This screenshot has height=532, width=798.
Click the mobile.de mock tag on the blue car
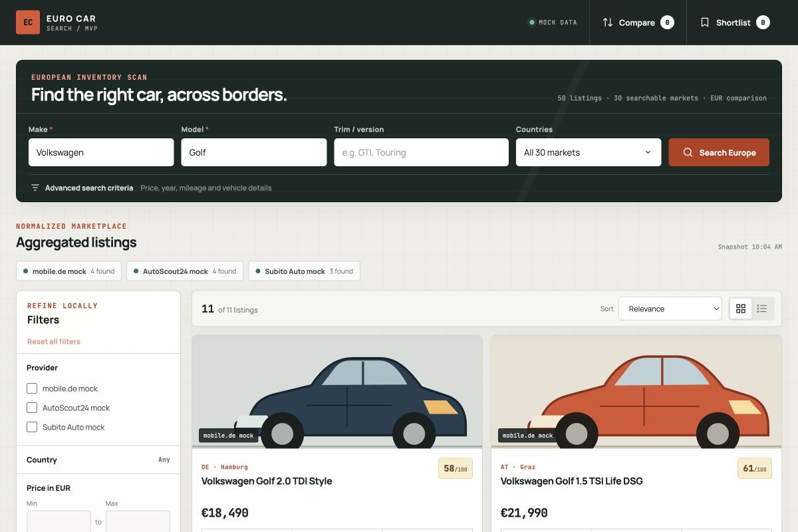click(x=229, y=436)
